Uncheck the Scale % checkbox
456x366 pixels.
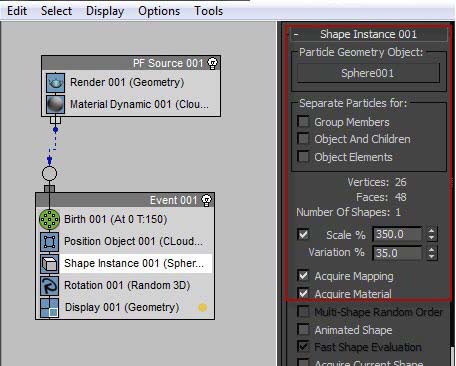303,234
